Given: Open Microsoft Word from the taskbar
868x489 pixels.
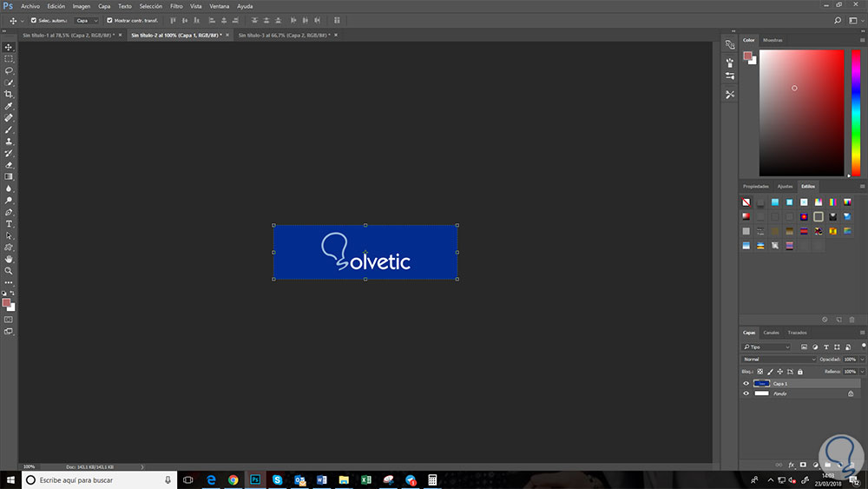Looking at the screenshot, I should coord(322,480).
